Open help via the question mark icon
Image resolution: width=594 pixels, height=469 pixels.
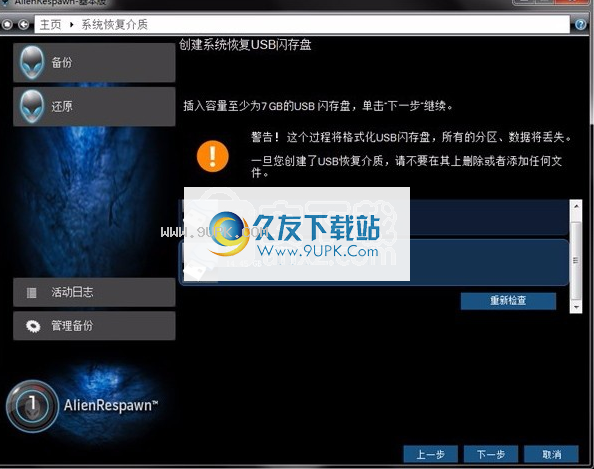pos(580,25)
